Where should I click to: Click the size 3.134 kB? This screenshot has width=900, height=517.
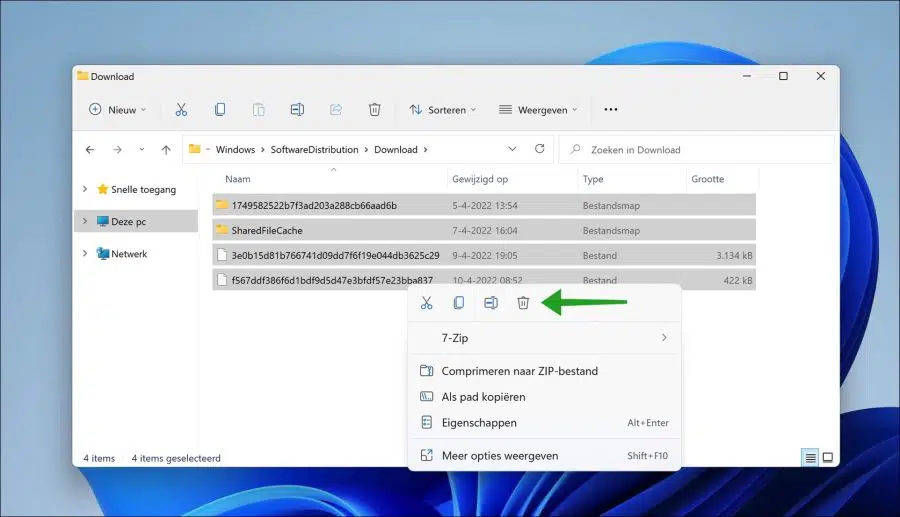pos(734,255)
